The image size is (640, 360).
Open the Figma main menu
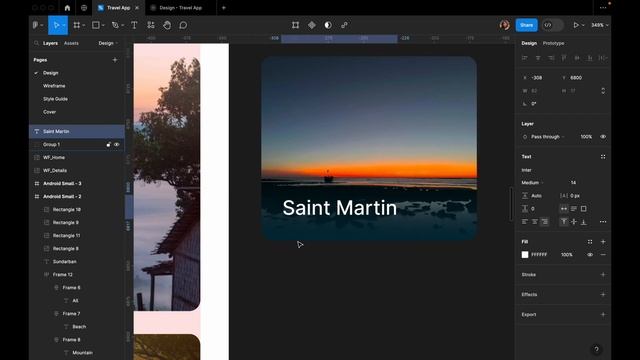click(x=36, y=25)
